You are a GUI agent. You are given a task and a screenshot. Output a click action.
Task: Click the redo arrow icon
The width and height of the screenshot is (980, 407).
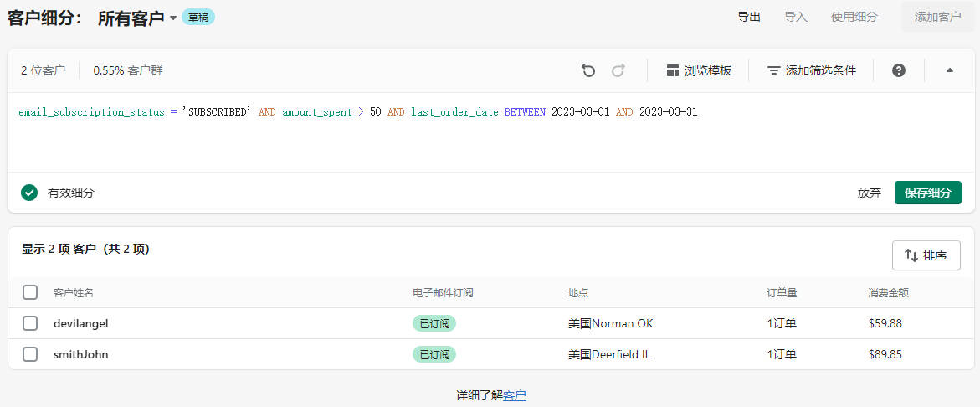[618, 70]
